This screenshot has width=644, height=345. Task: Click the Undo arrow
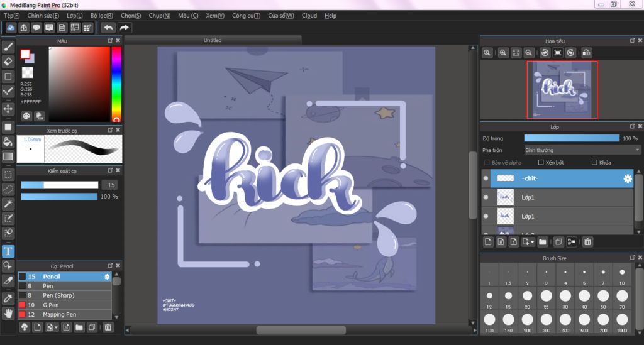click(108, 28)
